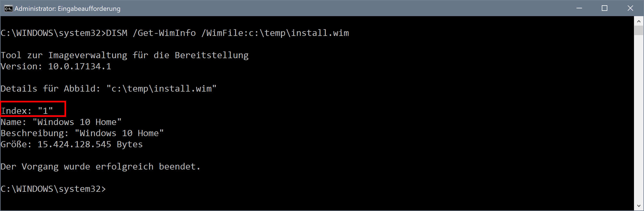The width and height of the screenshot is (644, 211).
Task: Click the scrollbar up arrow
Action: [x=639, y=21]
